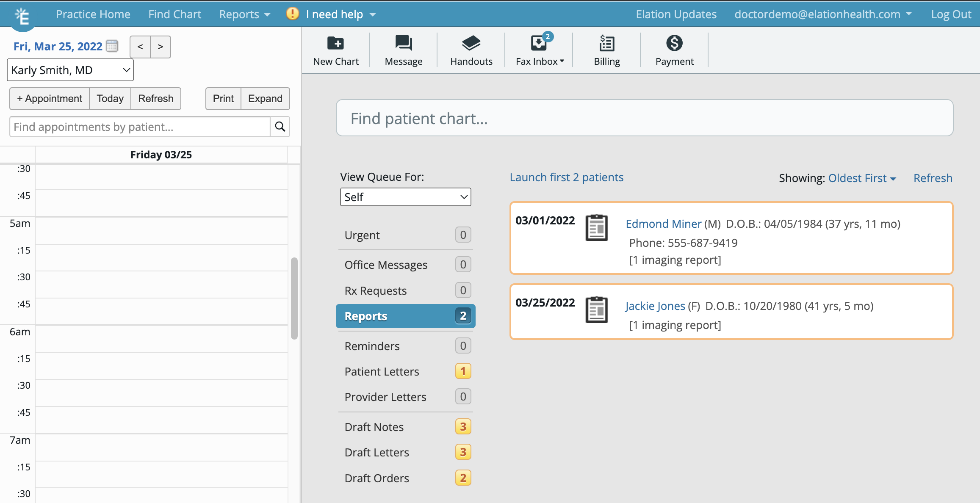980x503 pixels.
Task: Open the provider dropdown showing Karly Smith, MD
Action: (x=70, y=69)
